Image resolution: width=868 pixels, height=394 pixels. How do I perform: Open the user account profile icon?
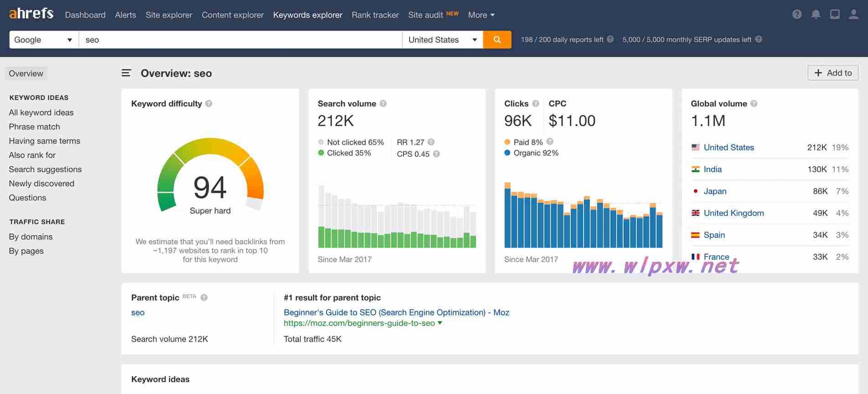(x=853, y=15)
